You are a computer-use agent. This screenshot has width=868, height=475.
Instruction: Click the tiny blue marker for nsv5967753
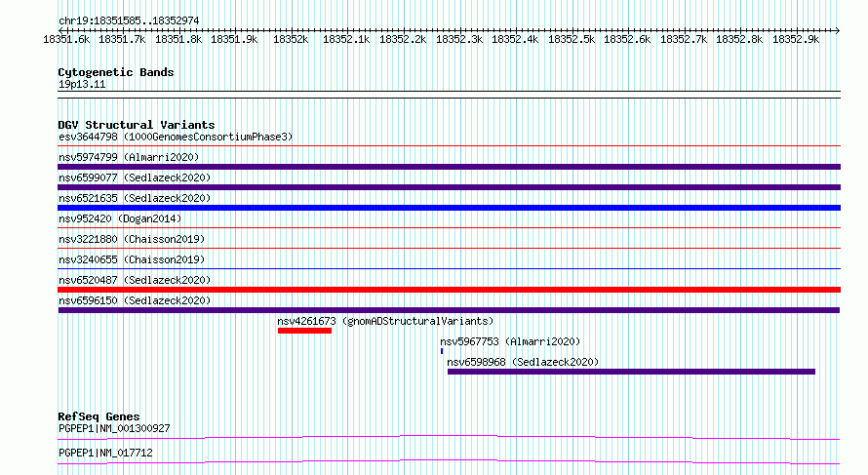click(442, 351)
